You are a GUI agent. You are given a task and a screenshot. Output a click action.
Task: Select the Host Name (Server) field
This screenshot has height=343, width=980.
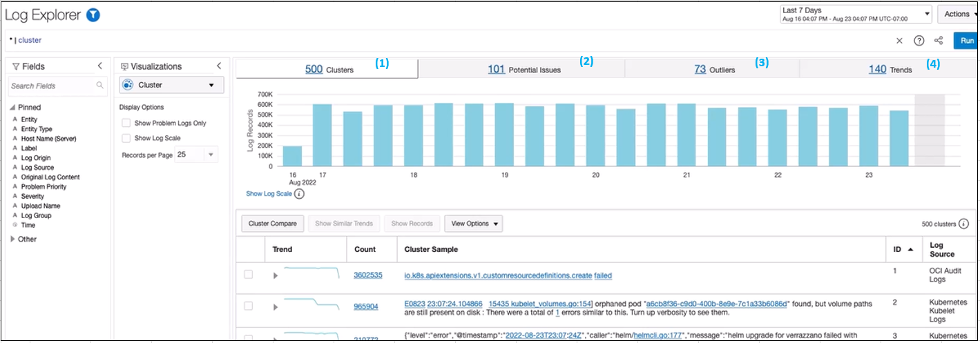click(48, 139)
